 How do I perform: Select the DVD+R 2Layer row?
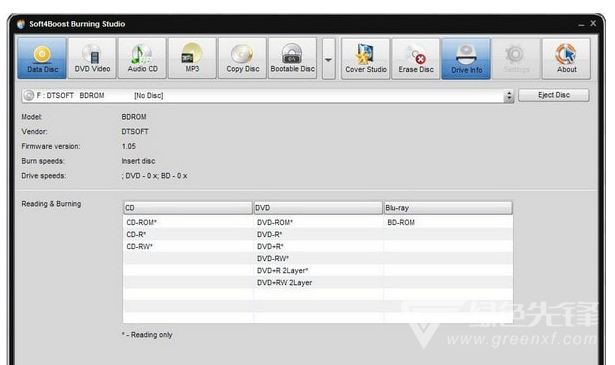[318, 271]
